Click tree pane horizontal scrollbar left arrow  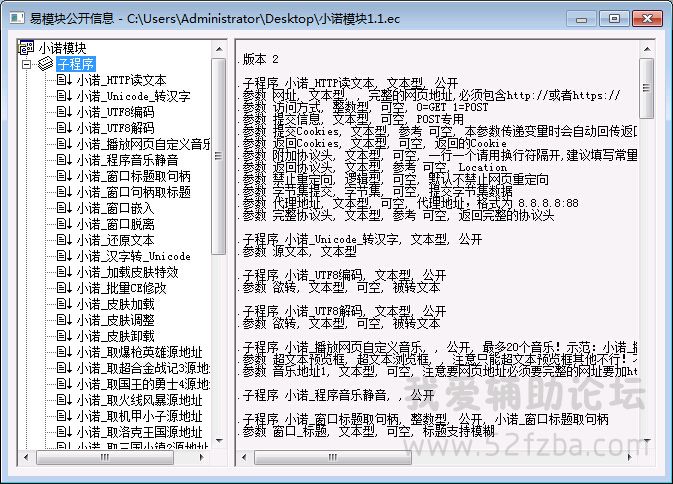pos(27,457)
